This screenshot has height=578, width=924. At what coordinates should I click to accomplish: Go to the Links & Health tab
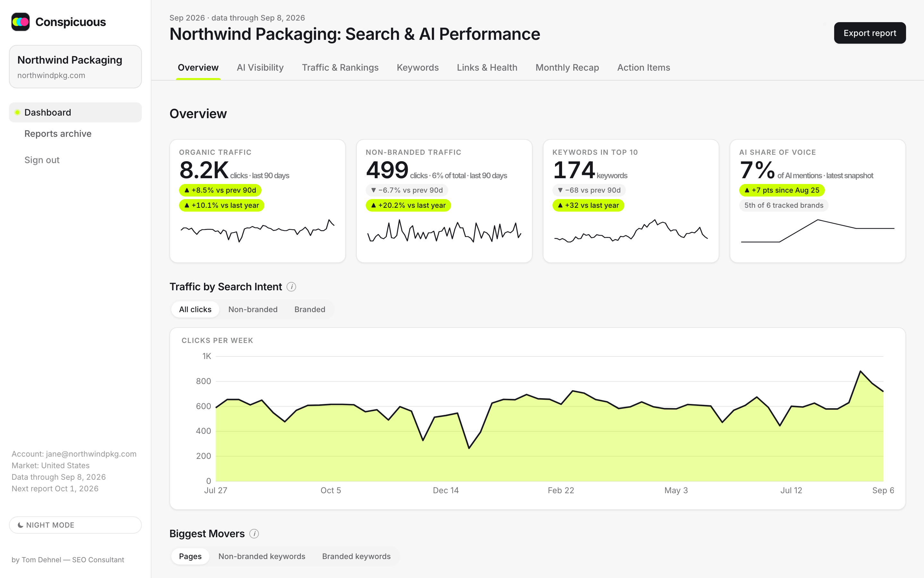487,68
